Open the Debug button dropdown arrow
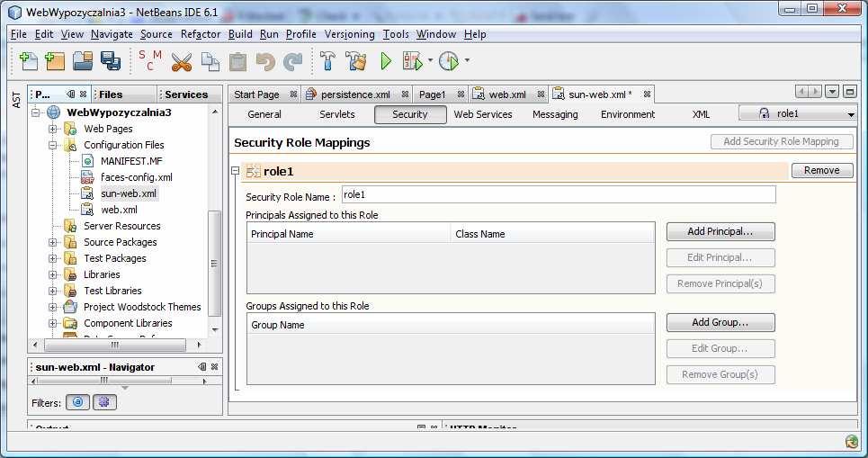Image resolution: width=868 pixels, height=458 pixels. pos(430,60)
